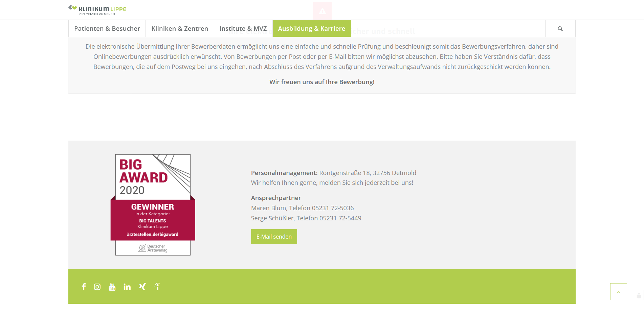Open the Ausbildung & Karriere menu
The image size is (644, 317).
pyautogui.click(x=312, y=29)
